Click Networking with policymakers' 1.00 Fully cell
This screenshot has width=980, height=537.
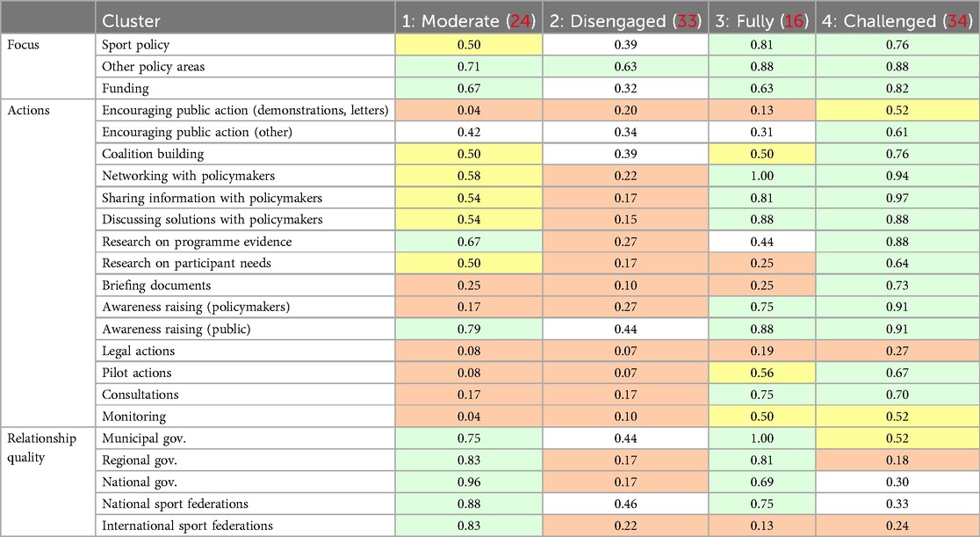[x=762, y=176]
